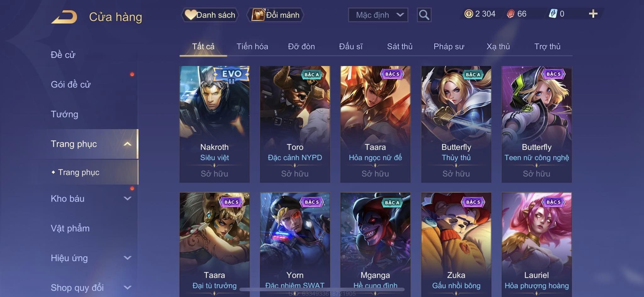Viewport: 644px width, 297px height.
Task: Tap the gold coin balance icon
Action: [469, 14]
